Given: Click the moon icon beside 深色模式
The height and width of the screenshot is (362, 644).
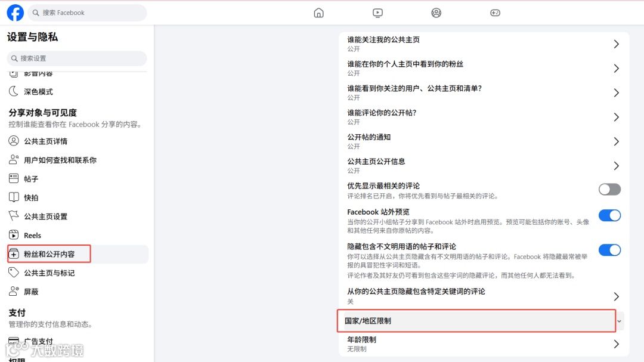Looking at the screenshot, I should pyautogui.click(x=14, y=91).
